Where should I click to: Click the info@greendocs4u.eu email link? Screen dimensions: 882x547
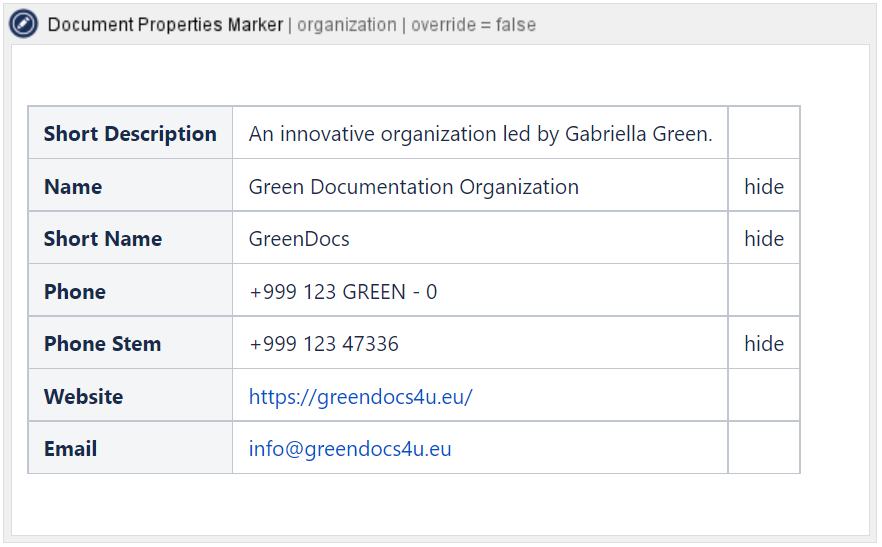pyautogui.click(x=350, y=449)
